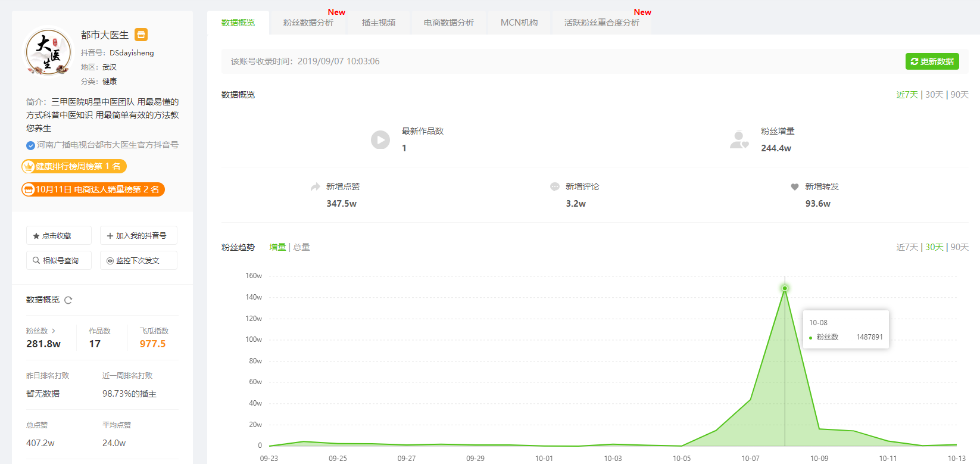
Task: Click the eye icon for 监控下次发文
Action: [x=110, y=261]
